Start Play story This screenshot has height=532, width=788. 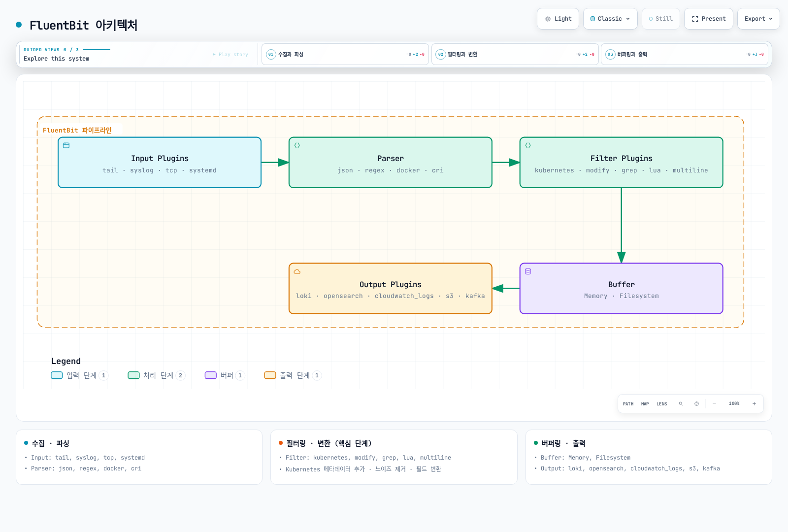(x=230, y=55)
